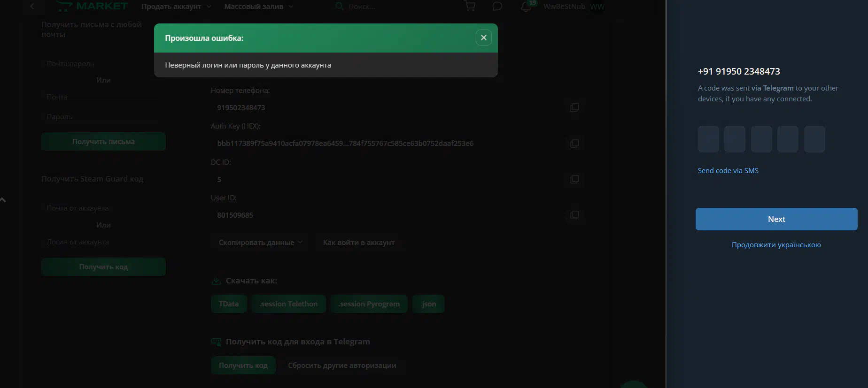Download account as TData
The width and height of the screenshot is (868, 388).
(x=229, y=304)
